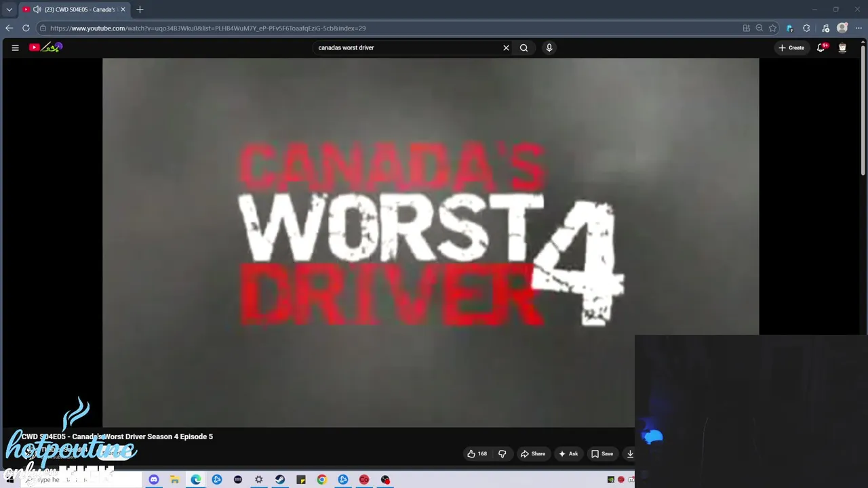This screenshot has height=488, width=868.
Task: Open the apps grid icon in address bar
Action: [747, 28]
